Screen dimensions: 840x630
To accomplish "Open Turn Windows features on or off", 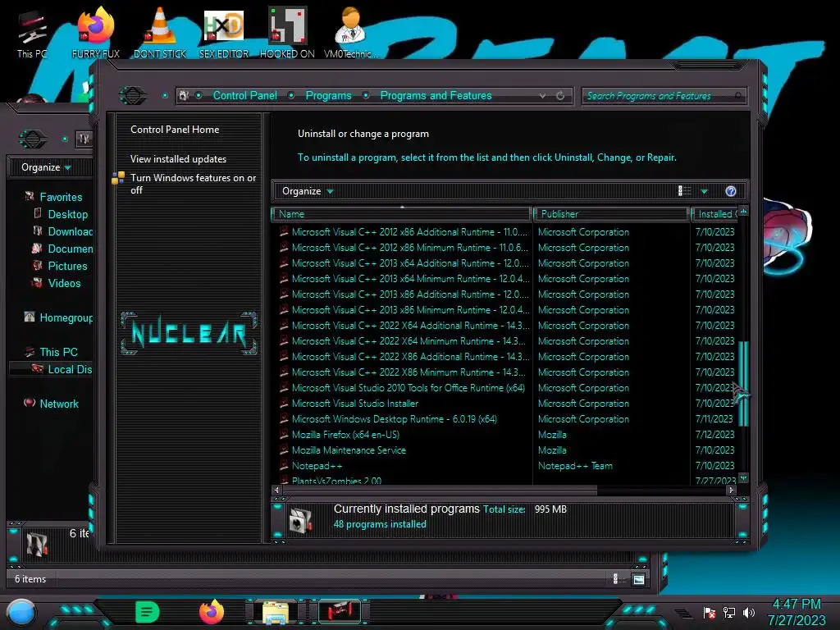I will pos(193,184).
